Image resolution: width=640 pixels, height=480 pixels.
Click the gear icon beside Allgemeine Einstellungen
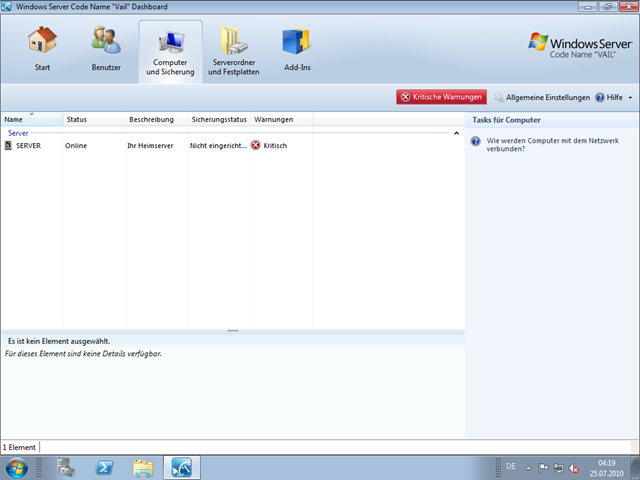[x=499, y=97]
